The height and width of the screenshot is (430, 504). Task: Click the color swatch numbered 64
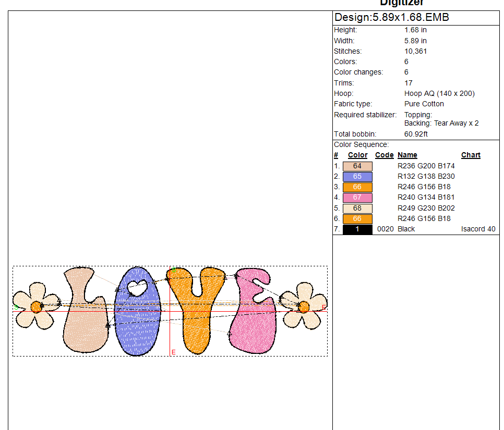tap(357, 166)
